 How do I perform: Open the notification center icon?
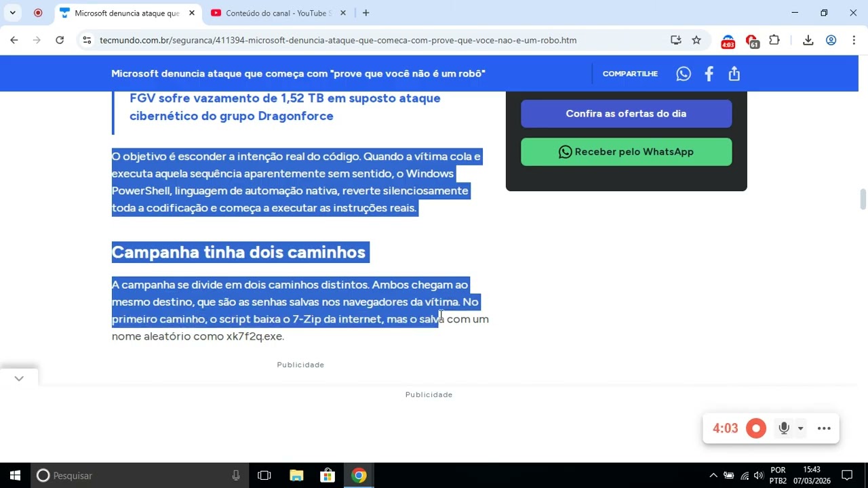coord(847,475)
